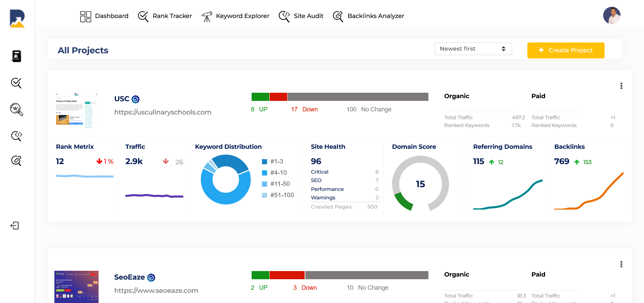Click the Referring Domains count 115
The height and width of the screenshot is (303, 644).
[479, 161]
